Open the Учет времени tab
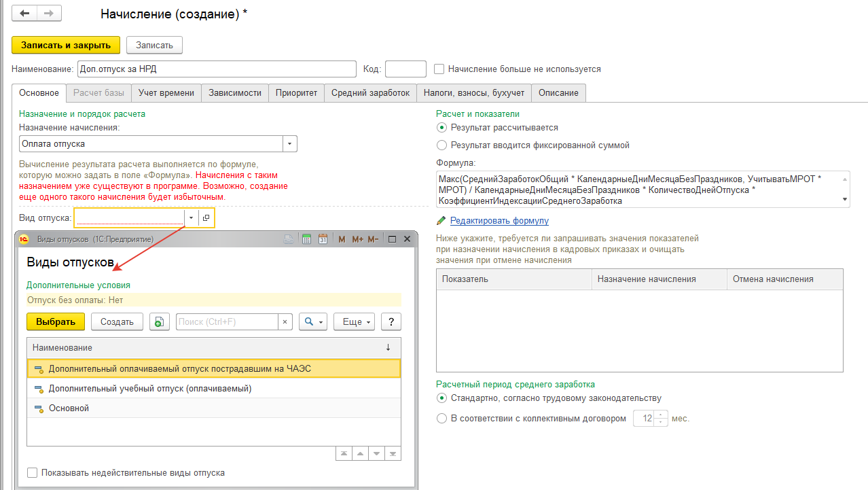868x490 pixels. 166,93
